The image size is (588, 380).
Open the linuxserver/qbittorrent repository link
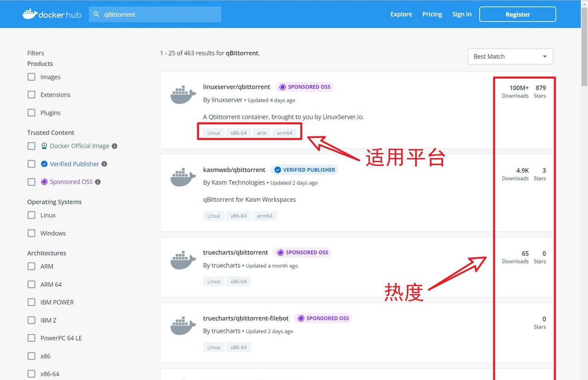tap(237, 87)
